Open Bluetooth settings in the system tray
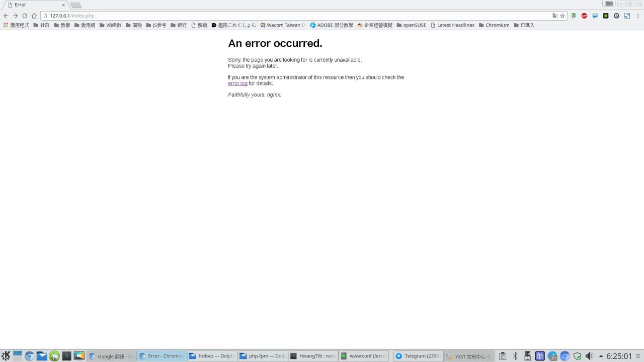Screen dimensions: 644x362 (x=515, y=356)
